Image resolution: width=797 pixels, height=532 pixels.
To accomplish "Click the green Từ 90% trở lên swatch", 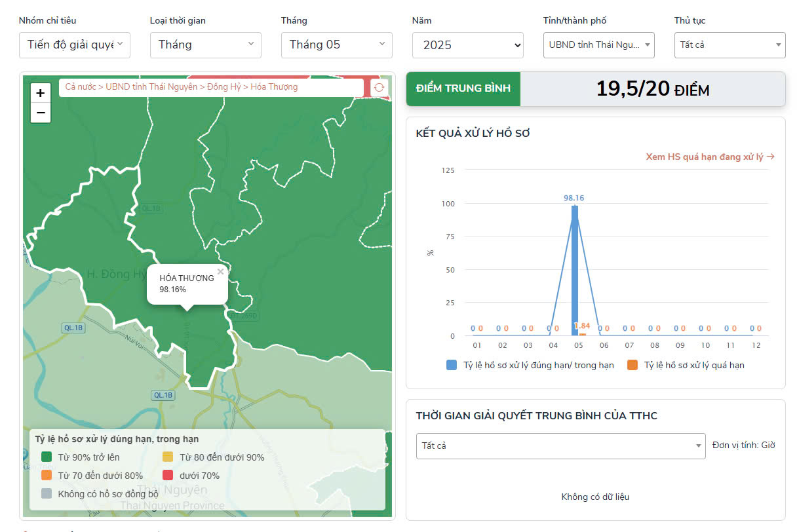I will pyautogui.click(x=47, y=457).
